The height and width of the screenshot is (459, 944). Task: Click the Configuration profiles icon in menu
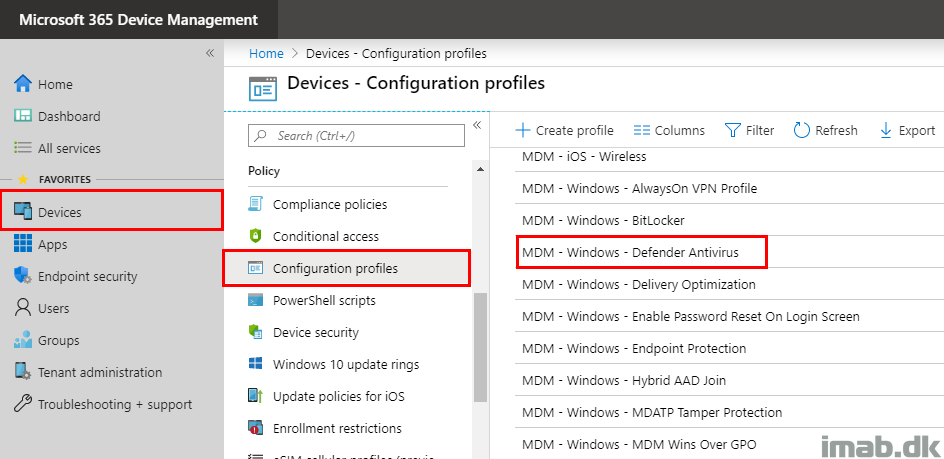[255, 268]
